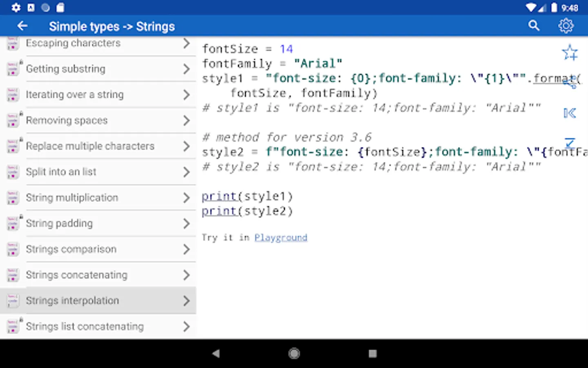Go back using the header arrow
The height and width of the screenshot is (368, 588).
pyautogui.click(x=22, y=26)
